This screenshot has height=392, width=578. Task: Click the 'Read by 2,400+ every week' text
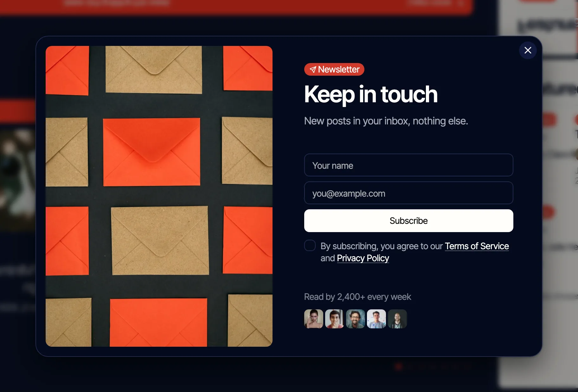357,297
